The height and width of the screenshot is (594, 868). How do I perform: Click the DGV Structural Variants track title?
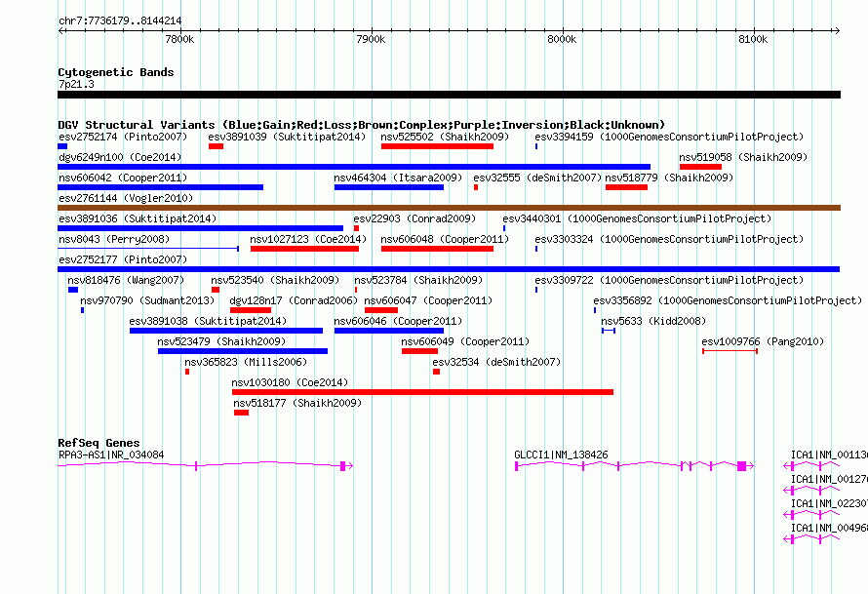pos(362,125)
